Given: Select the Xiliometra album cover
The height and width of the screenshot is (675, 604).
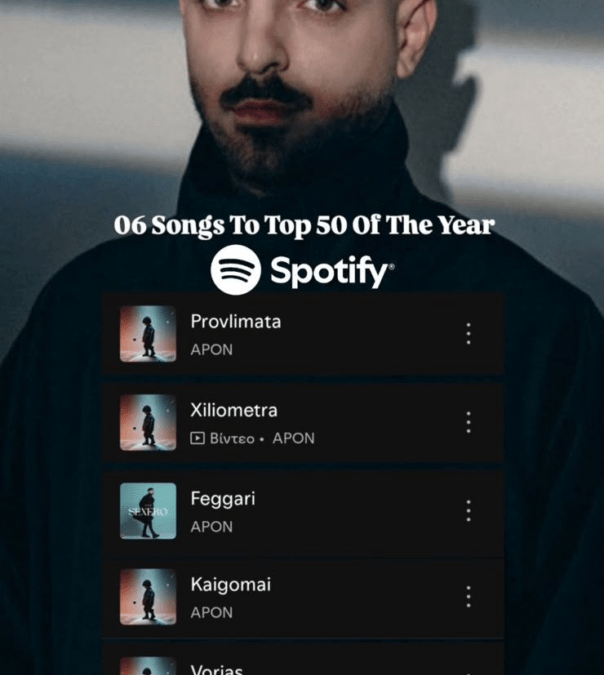Looking at the screenshot, I should (148, 422).
